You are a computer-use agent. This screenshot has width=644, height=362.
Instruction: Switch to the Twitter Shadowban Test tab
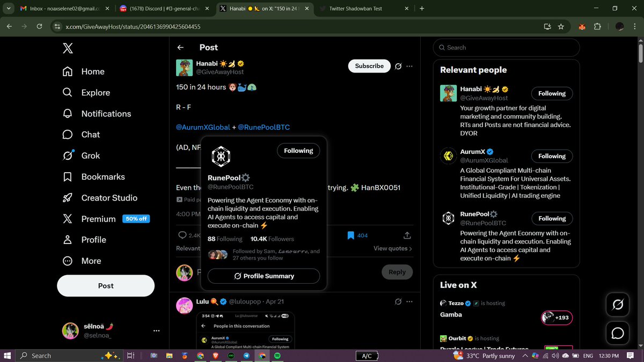tap(363, 9)
